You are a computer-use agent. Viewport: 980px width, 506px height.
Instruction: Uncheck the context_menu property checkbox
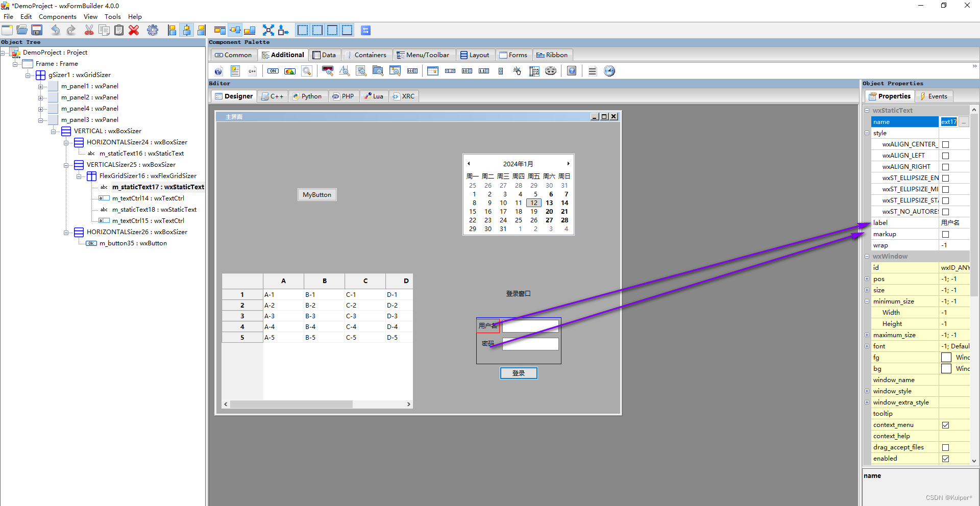pyautogui.click(x=945, y=425)
